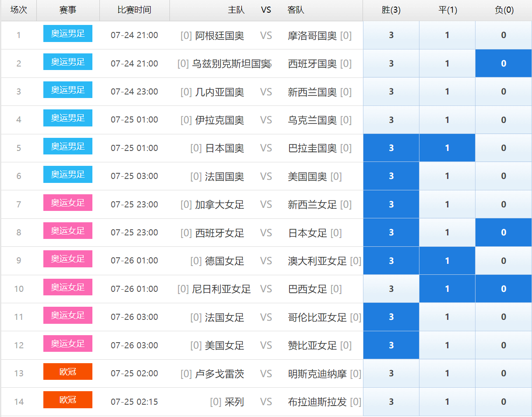Select loss (0) for 卢多戈雷茨 vs 明斯克迪纳摩
This screenshot has height=417, width=532.
point(504,373)
